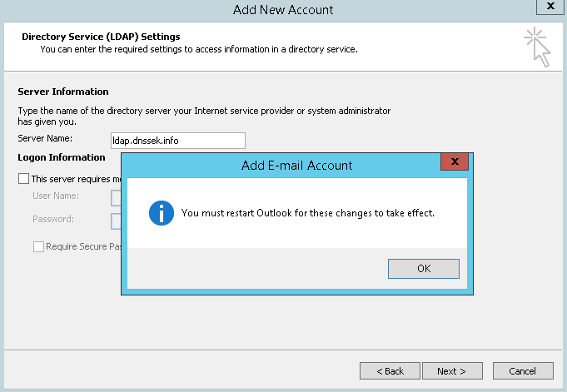567x392 pixels.
Task: Click the User Name input field
Action: pyautogui.click(x=117, y=197)
